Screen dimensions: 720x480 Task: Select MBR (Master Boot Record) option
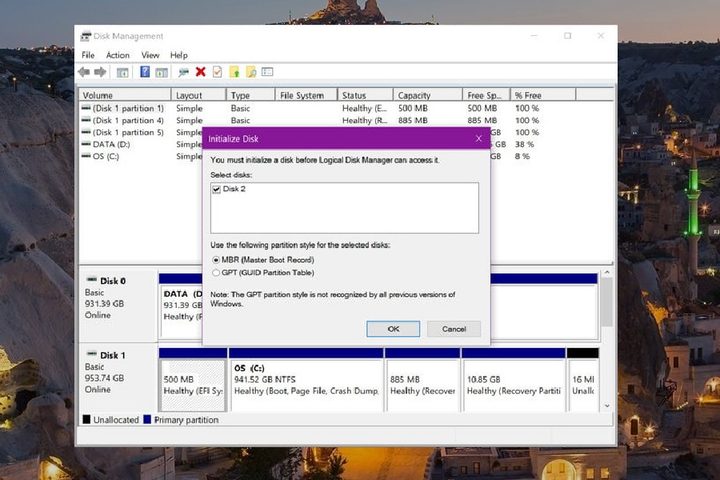[216, 260]
